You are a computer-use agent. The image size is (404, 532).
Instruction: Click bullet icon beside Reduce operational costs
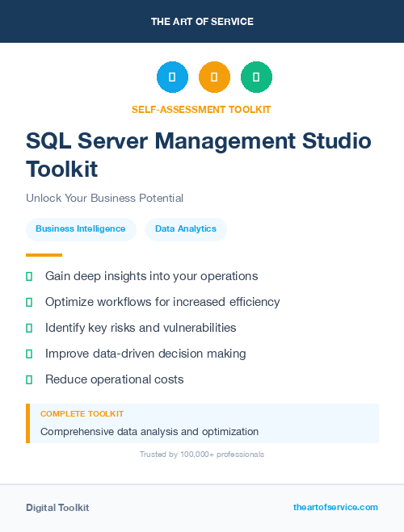point(29,379)
